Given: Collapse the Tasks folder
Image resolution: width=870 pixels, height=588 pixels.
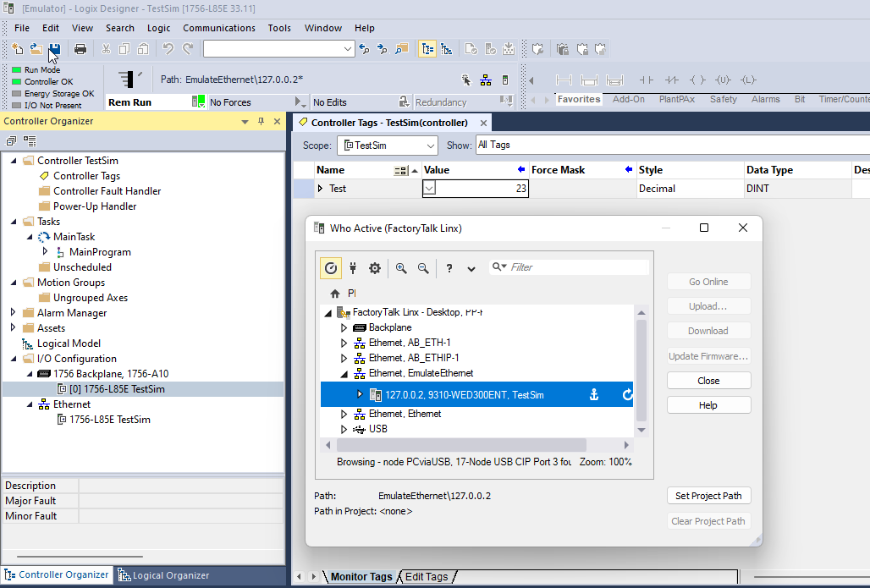Looking at the screenshot, I should pyautogui.click(x=14, y=222).
